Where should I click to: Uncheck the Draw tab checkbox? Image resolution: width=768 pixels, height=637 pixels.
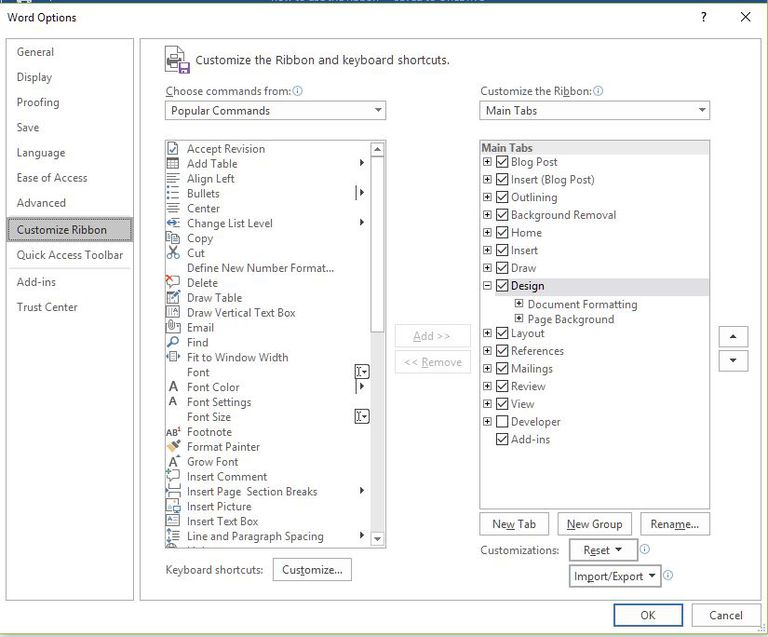[x=502, y=268]
